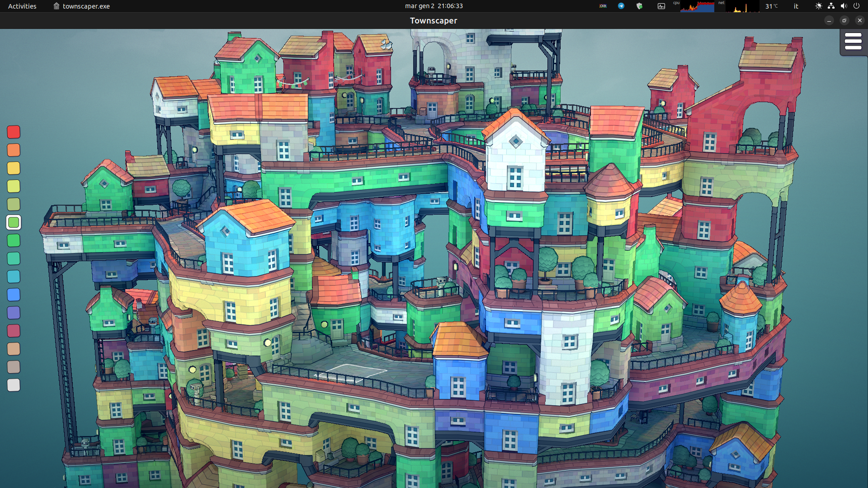Open the clock and calendar panel

(x=434, y=6)
